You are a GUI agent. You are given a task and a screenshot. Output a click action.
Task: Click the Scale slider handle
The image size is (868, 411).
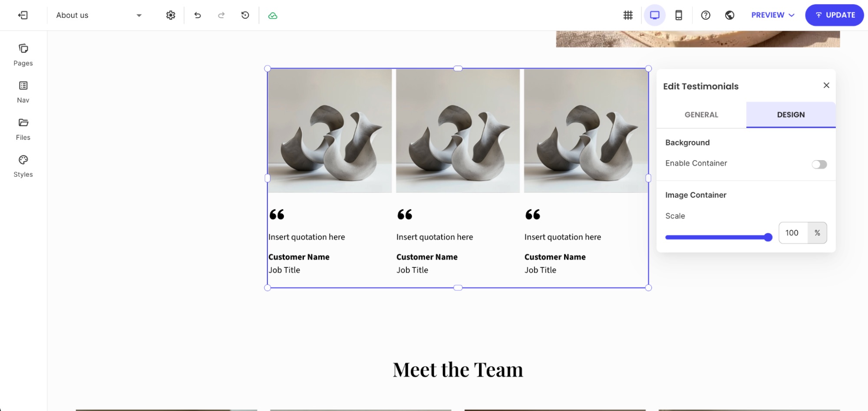tap(768, 237)
